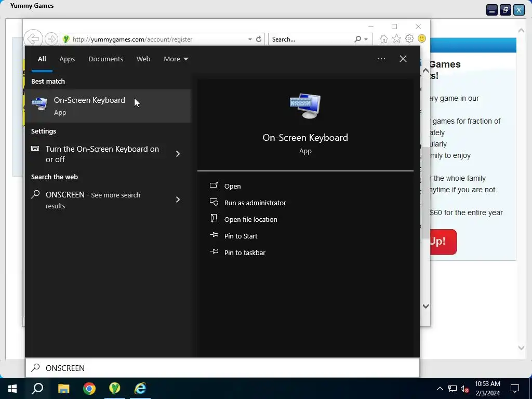Open the IE address bar dropdown arrow
Image resolution: width=532 pixels, height=399 pixels.
click(x=250, y=39)
